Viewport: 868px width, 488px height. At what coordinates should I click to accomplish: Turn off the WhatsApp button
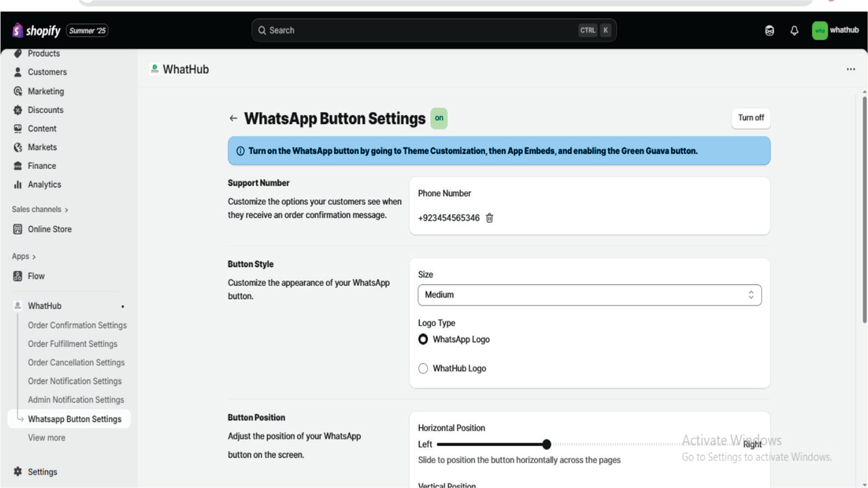pyautogui.click(x=751, y=118)
